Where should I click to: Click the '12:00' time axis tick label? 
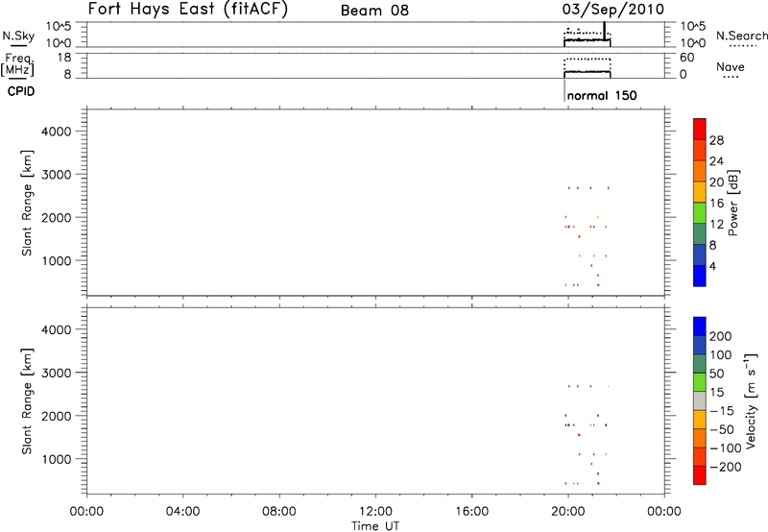point(375,512)
